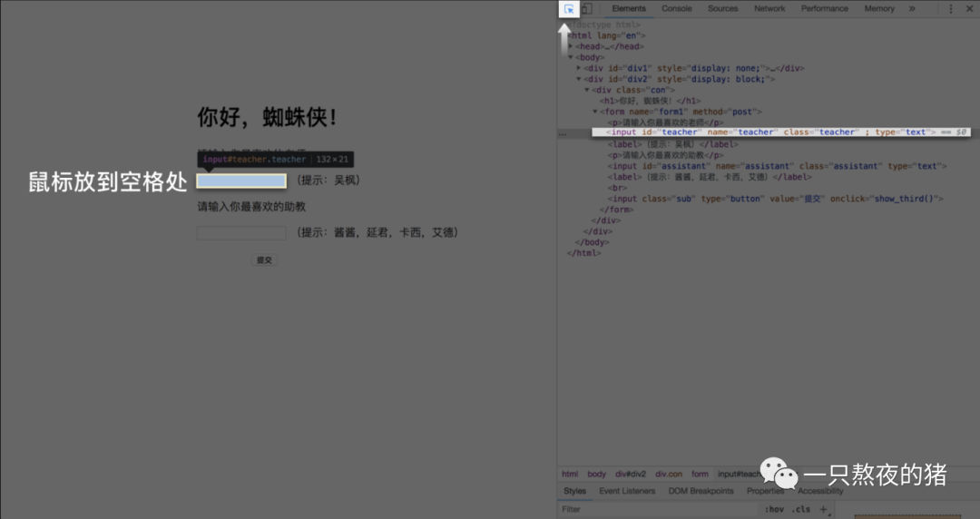Screen dimensions: 980x519
Task: Click the 请输入你最喜欢的助教 page text
Action: tap(251, 206)
